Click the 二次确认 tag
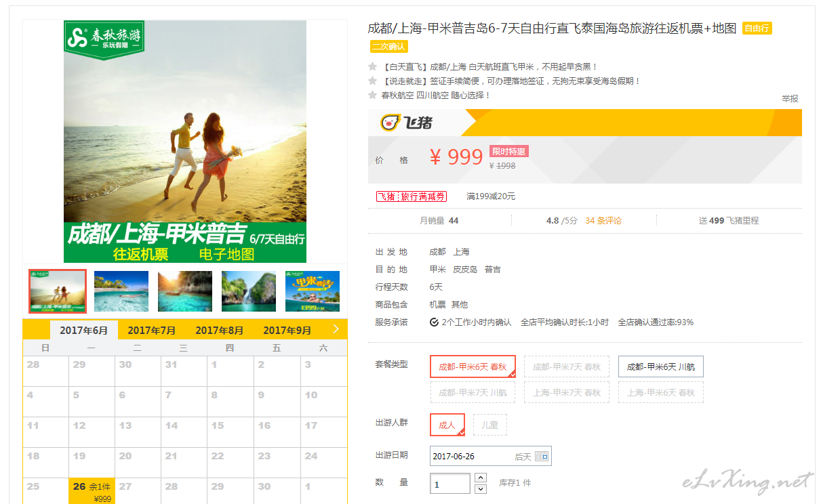The height and width of the screenshot is (504, 821). click(389, 46)
